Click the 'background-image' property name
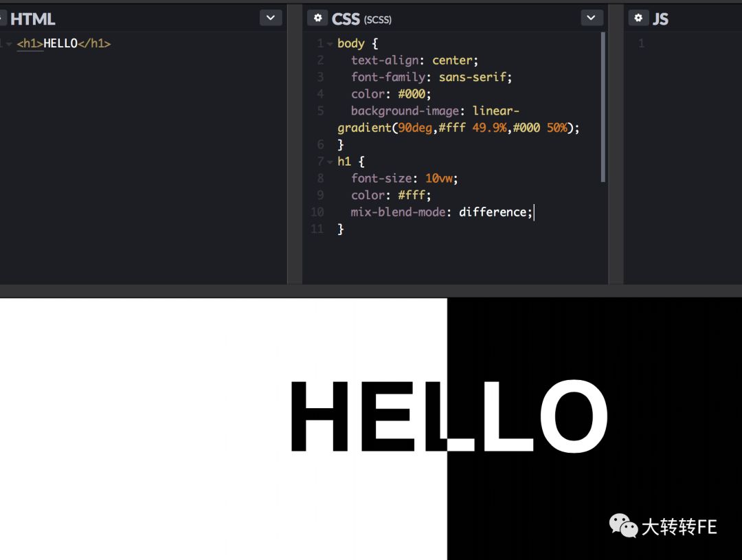 [405, 111]
